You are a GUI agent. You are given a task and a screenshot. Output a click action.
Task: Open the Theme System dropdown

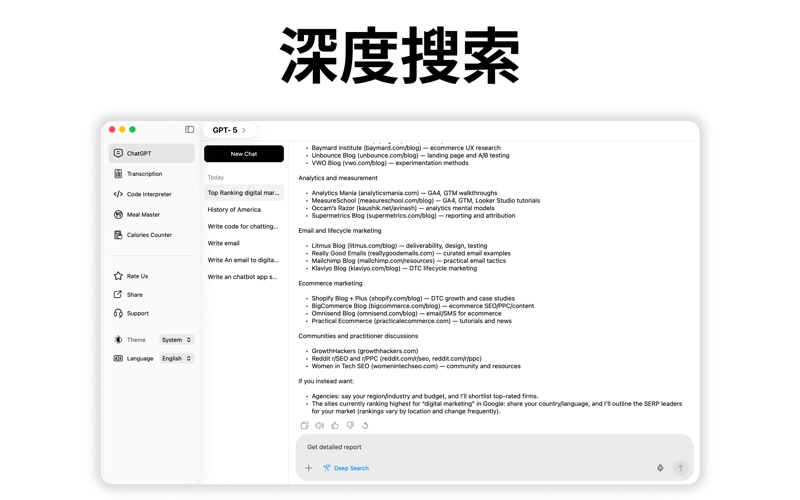pos(177,340)
